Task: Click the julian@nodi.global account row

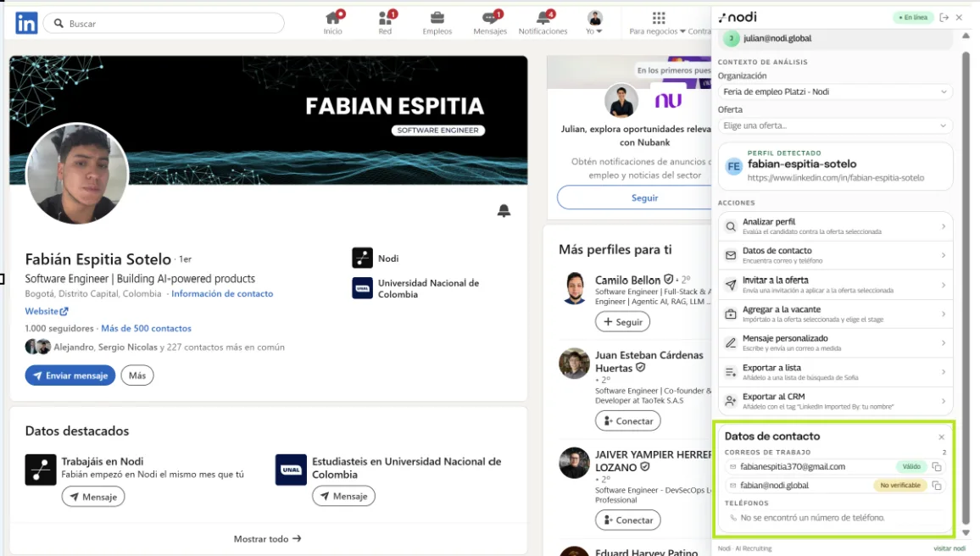Action: (x=835, y=38)
